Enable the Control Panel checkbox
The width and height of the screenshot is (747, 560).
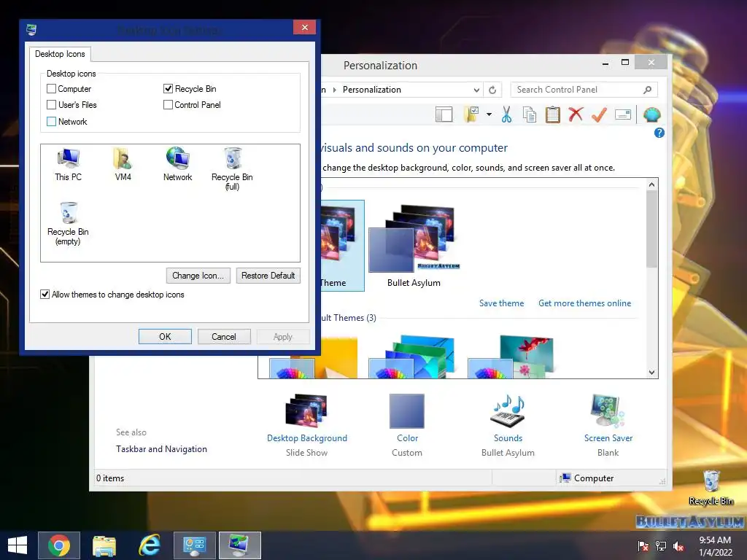pos(168,105)
